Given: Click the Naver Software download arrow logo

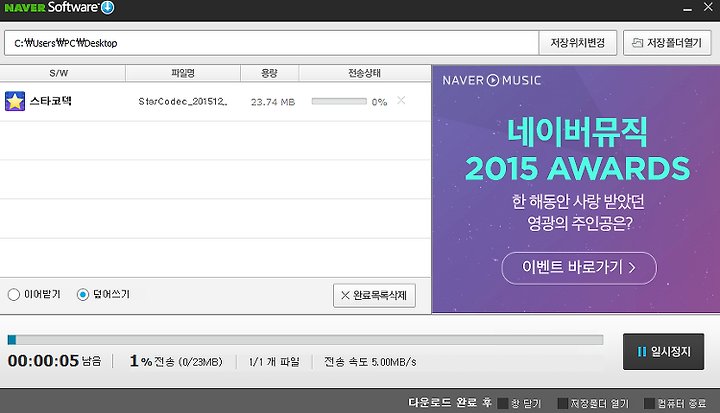Looking at the screenshot, I should pos(107,7).
